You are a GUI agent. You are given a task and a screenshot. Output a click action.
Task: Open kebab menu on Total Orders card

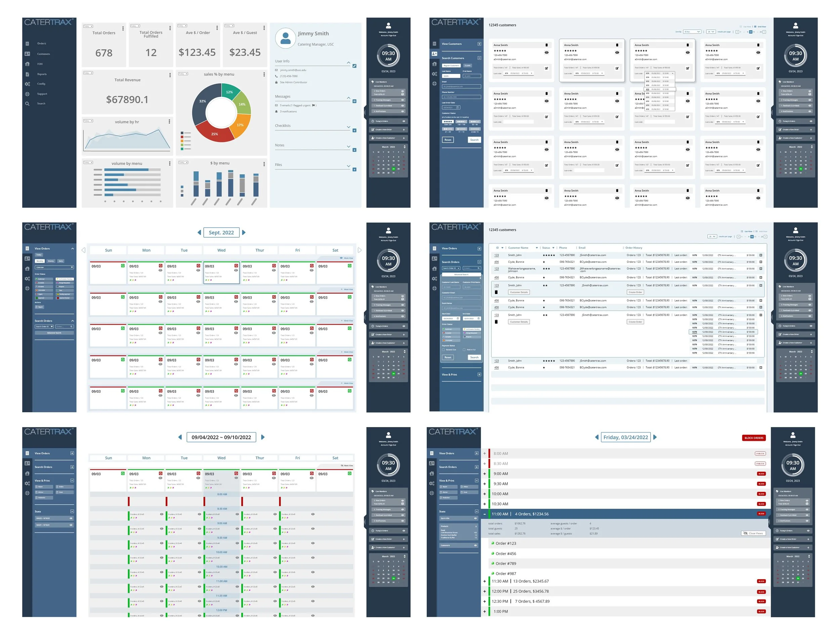(x=123, y=29)
